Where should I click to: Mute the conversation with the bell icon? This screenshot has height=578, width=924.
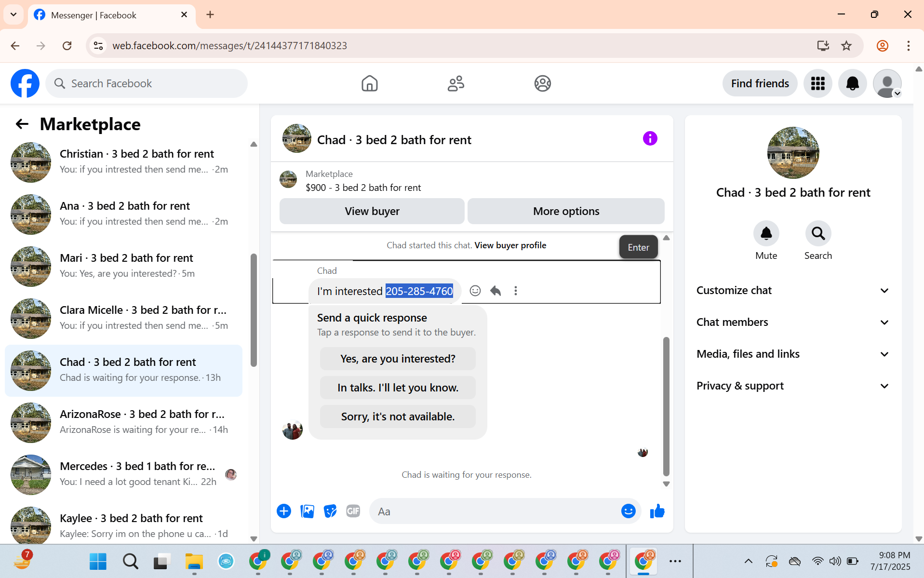(x=766, y=233)
